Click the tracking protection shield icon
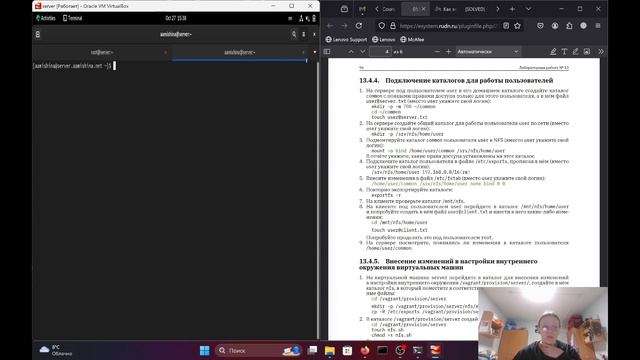This screenshot has width=640, height=360. coord(382,26)
